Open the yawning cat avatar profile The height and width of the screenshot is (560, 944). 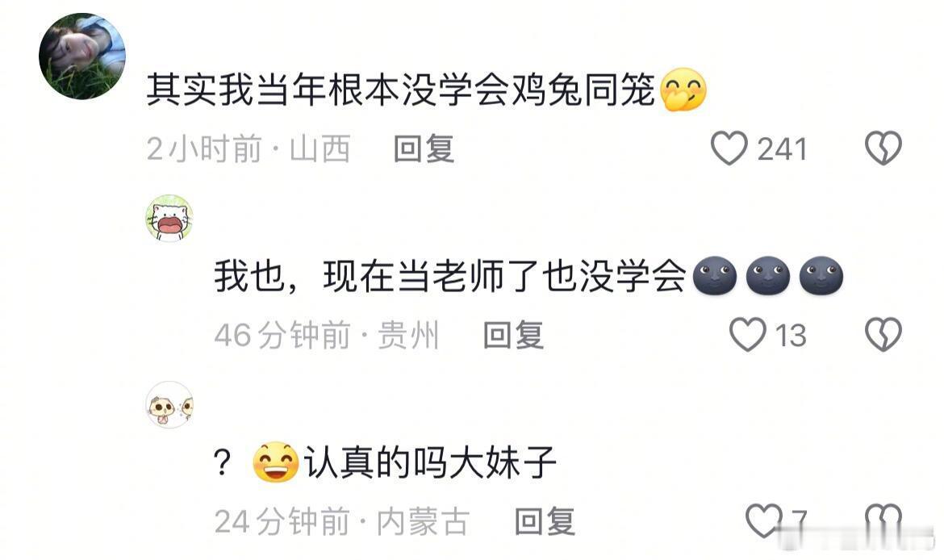(169, 219)
